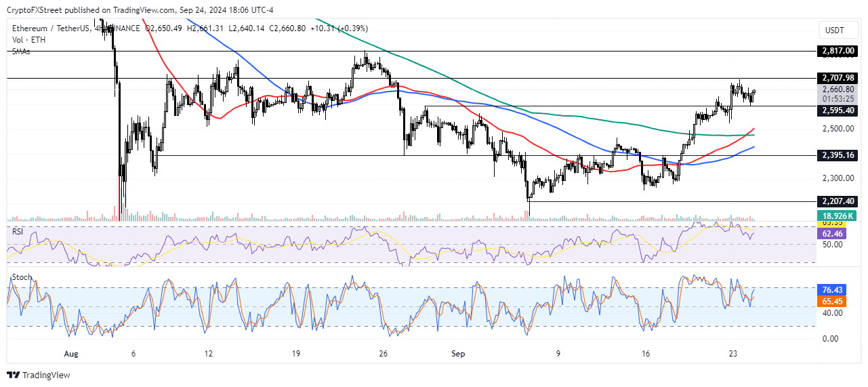868x387 pixels.
Task: Click the Stoch 0.00 axis value
Action: click(831, 338)
